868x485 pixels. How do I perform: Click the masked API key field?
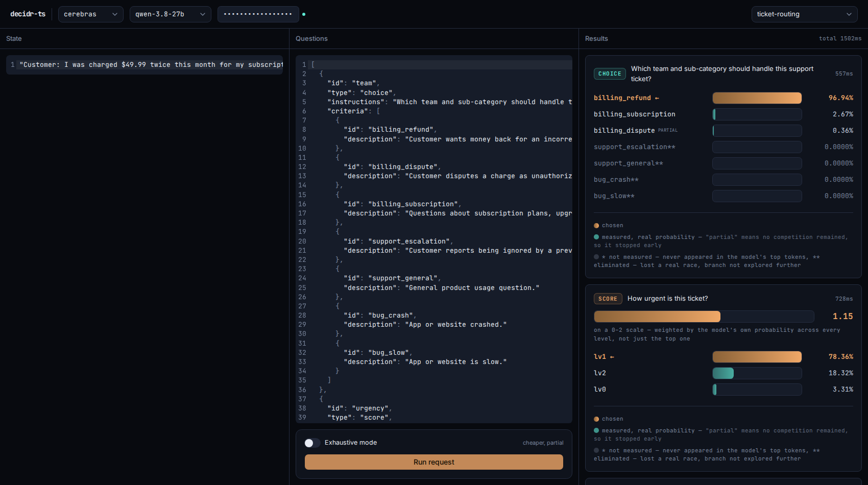point(258,14)
